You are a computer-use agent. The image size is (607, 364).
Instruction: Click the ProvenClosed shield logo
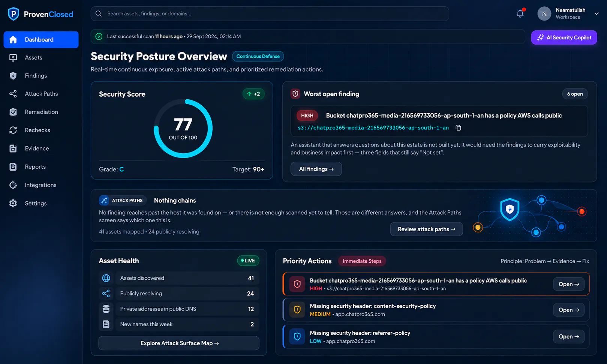click(13, 14)
